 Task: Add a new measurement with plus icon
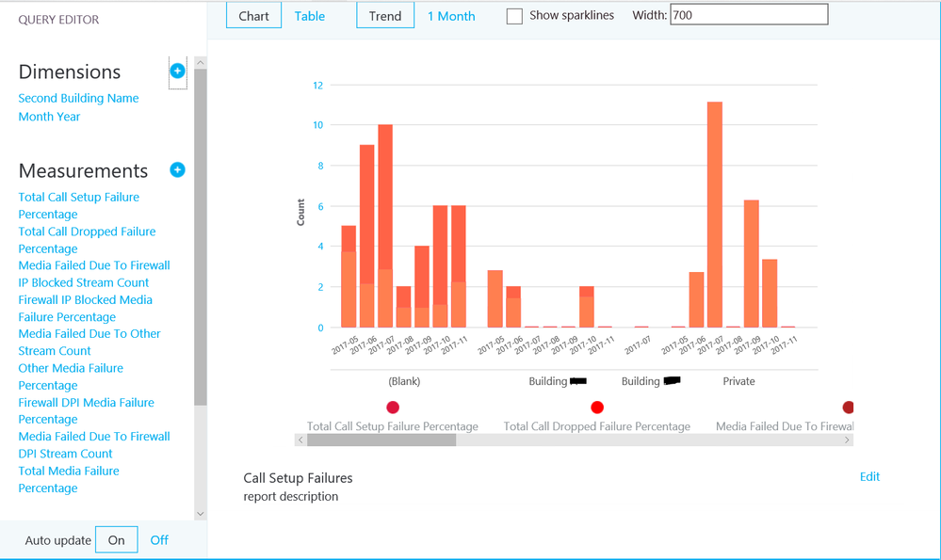[177, 169]
